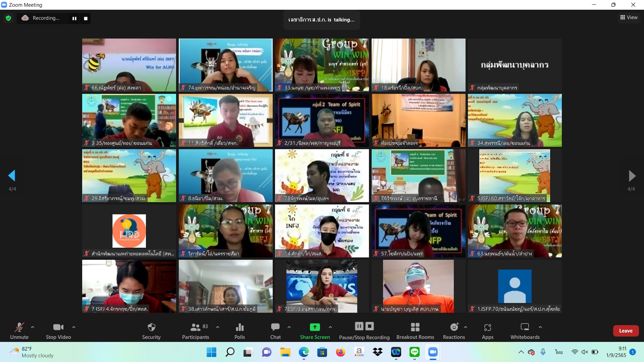The width and height of the screenshot is (644, 362).
Task: Open the Security shield options
Action: pyautogui.click(x=151, y=330)
